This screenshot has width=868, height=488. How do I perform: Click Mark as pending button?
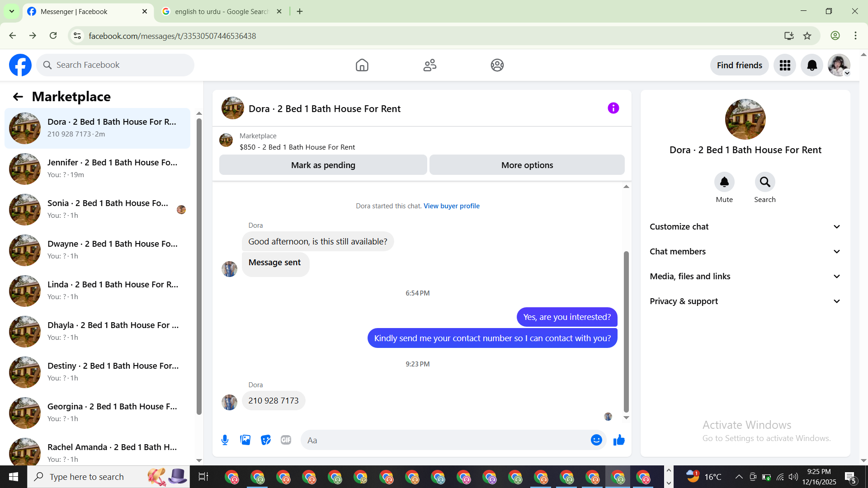(323, 165)
